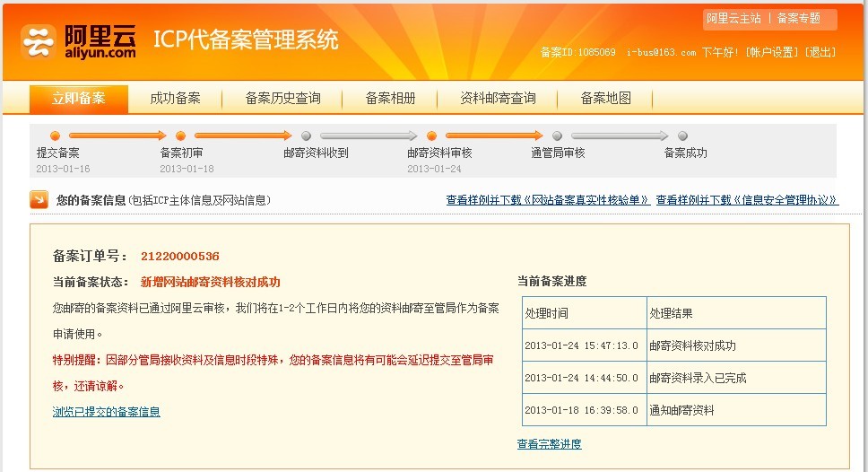The width and height of the screenshot is (868, 472).
Task: Click the 通管局审核 progress step dot
Action: click(x=557, y=136)
